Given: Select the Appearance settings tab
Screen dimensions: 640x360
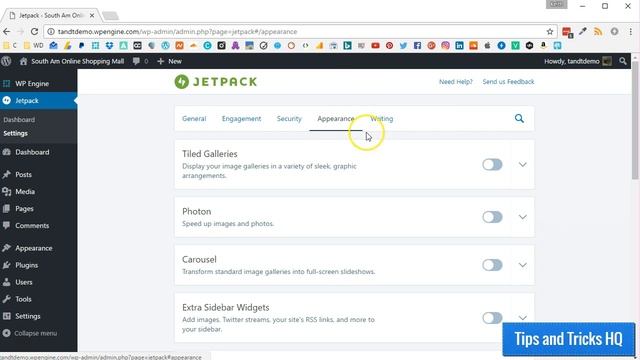Looking at the screenshot, I should (336, 119).
